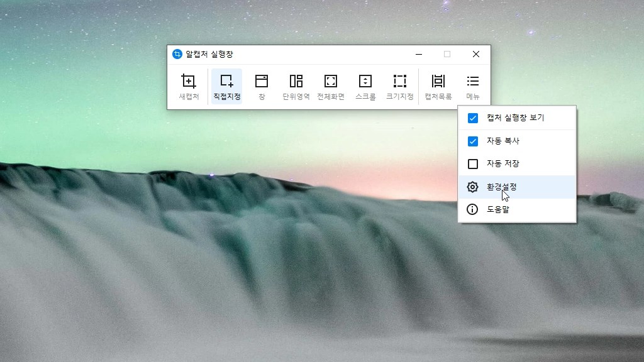This screenshot has width=644, height=362.
Task: Minimize the 알캡처 실행창 window
Action: point(419,54)
